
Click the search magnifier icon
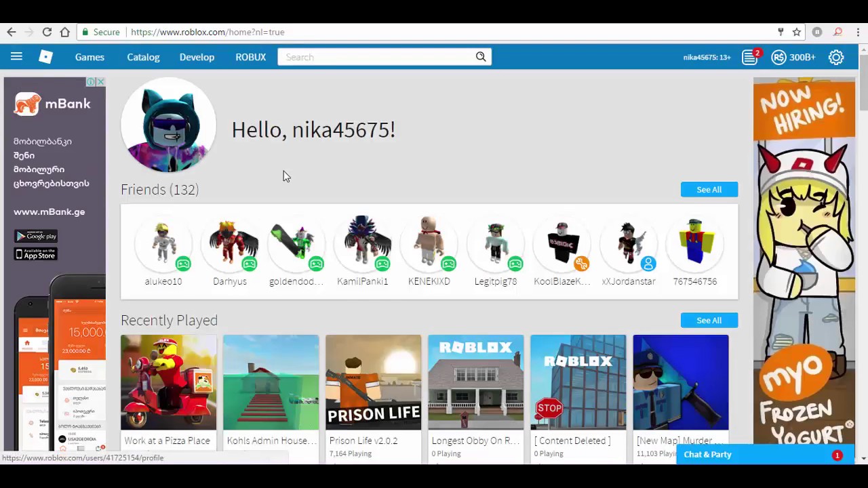coord(481,57)
